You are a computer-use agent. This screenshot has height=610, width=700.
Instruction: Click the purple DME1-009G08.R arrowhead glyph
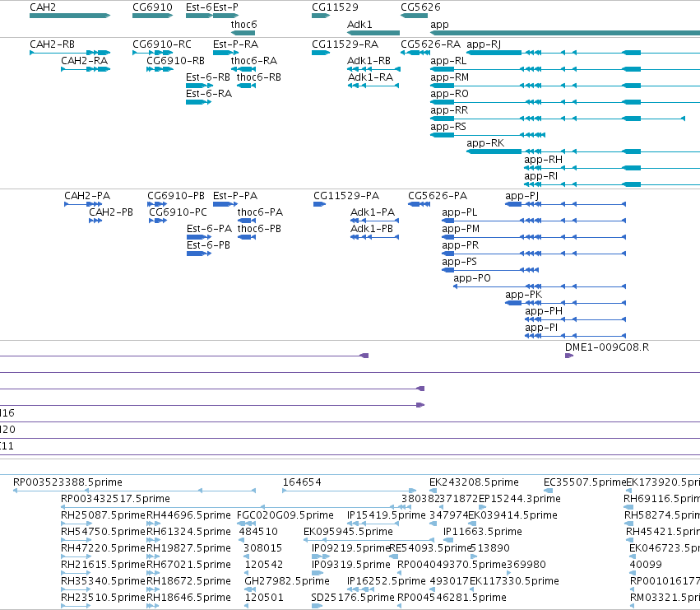coord(568,356)
